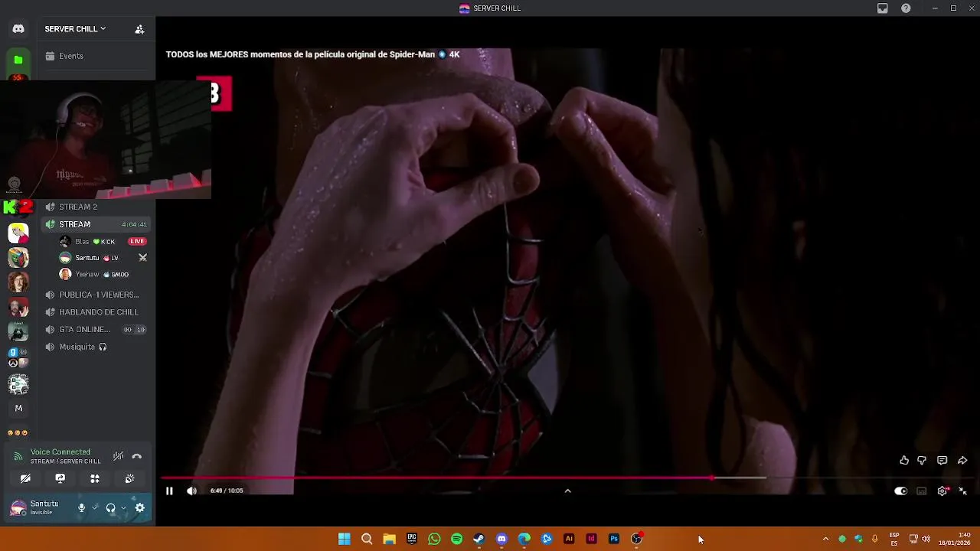Toggle subtitles in video player

(x=922, y=491)
